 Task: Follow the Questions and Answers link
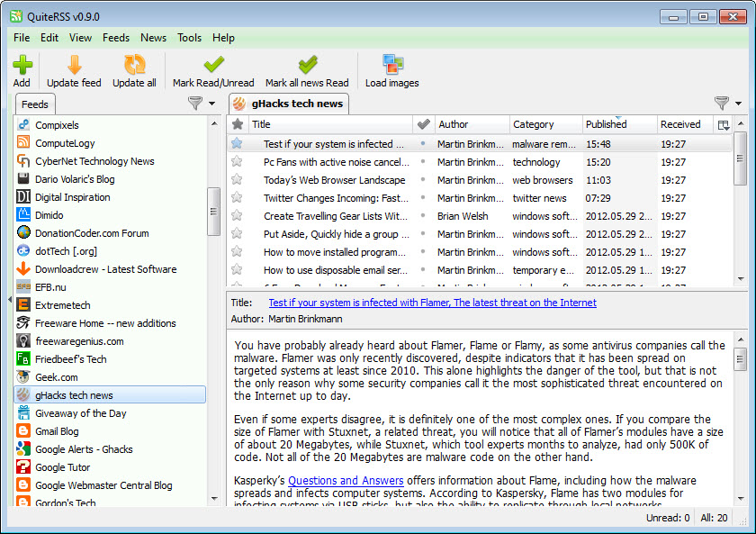(346, 481)
